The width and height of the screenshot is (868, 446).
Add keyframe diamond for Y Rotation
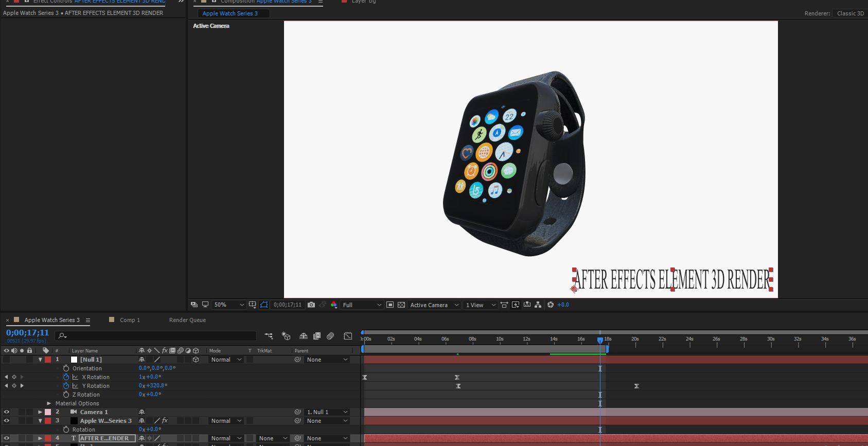click(x=14, y=386)
